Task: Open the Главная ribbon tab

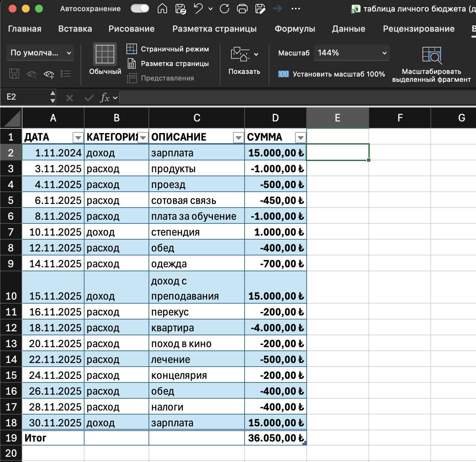Action: point(25,29)
